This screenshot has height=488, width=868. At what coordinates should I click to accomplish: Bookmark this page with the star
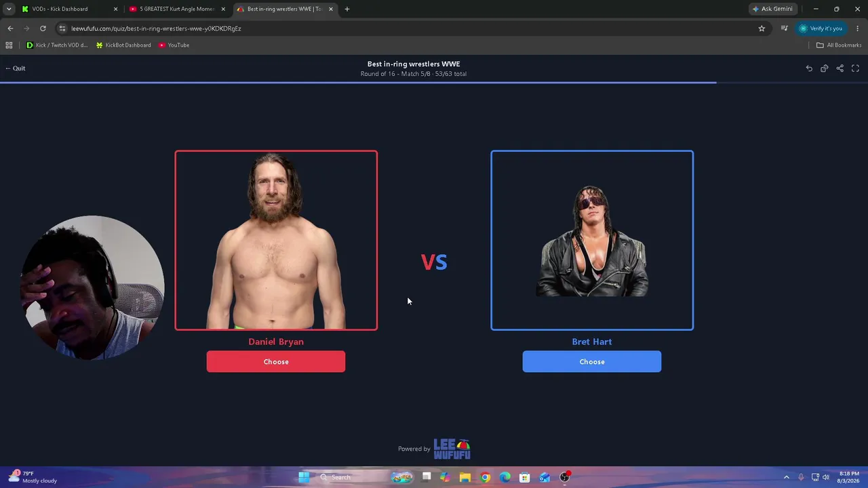[762, 28]
